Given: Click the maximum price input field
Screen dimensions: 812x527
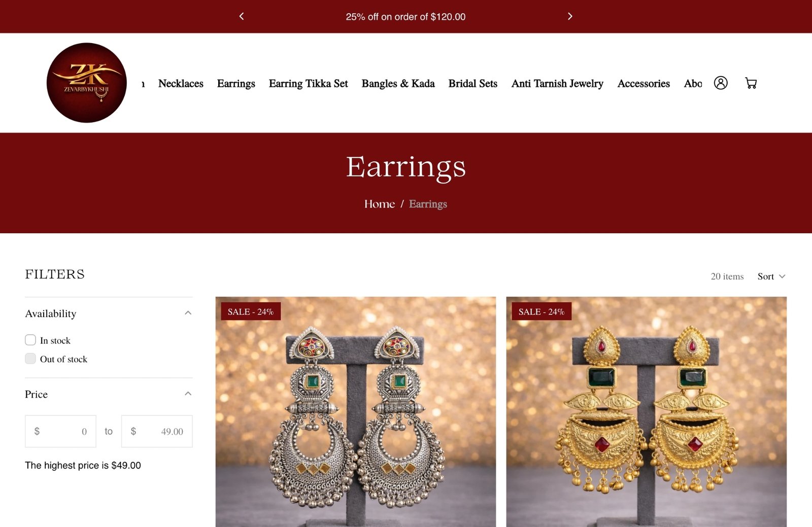Looking at the screenshot, I should 157,431.
